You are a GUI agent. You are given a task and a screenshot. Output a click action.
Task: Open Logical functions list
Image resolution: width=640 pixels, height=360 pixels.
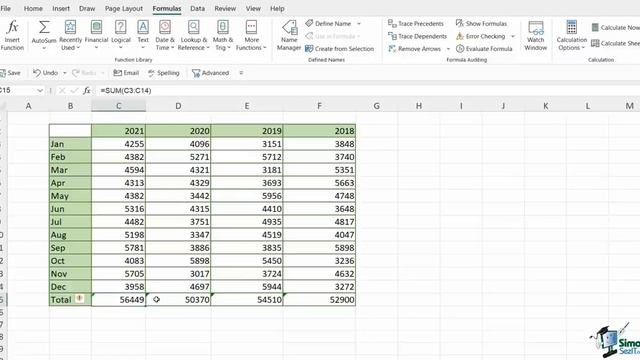[x=121, y=36]
